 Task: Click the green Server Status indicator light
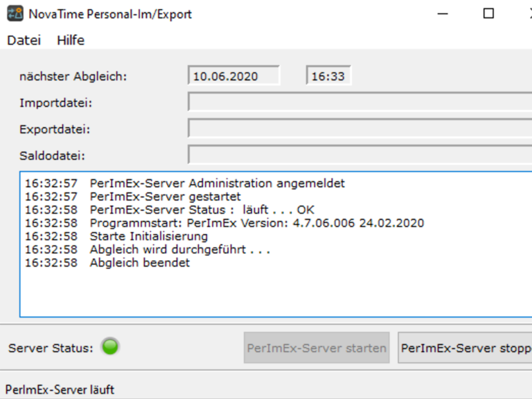(110, 346)
